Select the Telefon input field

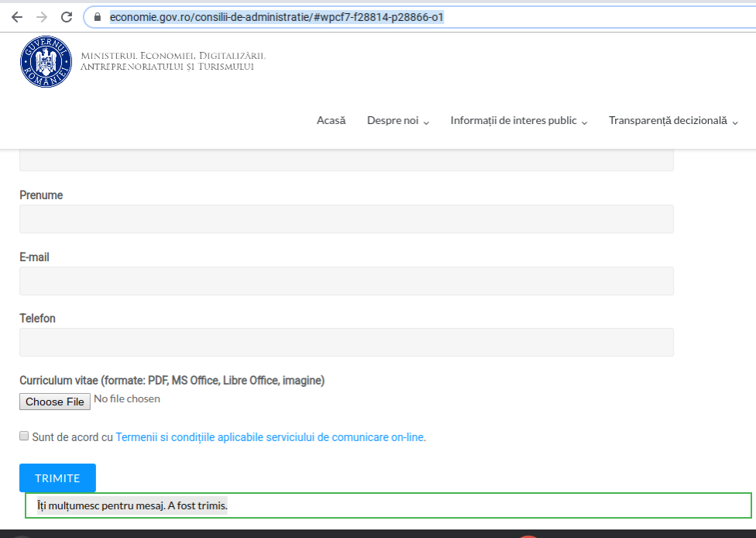346,342
